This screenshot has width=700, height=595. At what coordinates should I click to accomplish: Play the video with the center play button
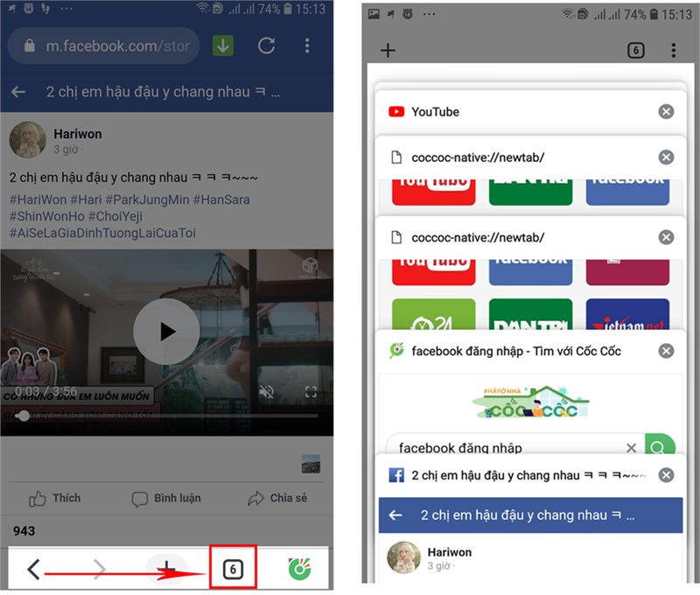pyautogui.click(x=166, y=332)
